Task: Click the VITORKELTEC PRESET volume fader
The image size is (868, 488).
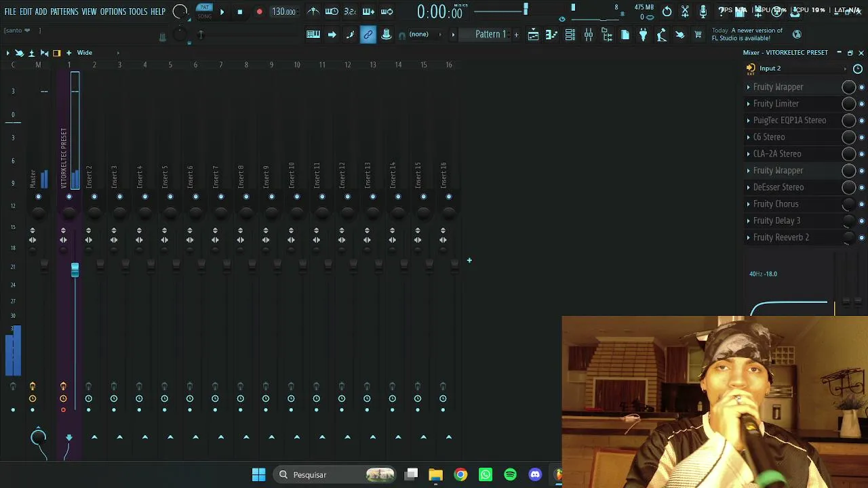Action: (x=75, y=270)
